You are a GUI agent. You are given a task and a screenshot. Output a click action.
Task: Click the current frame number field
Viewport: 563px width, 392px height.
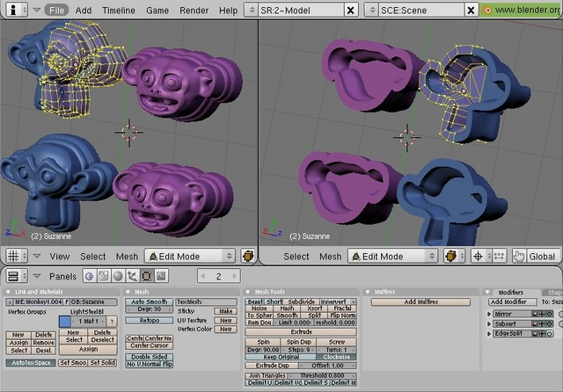tap(219, 276)
